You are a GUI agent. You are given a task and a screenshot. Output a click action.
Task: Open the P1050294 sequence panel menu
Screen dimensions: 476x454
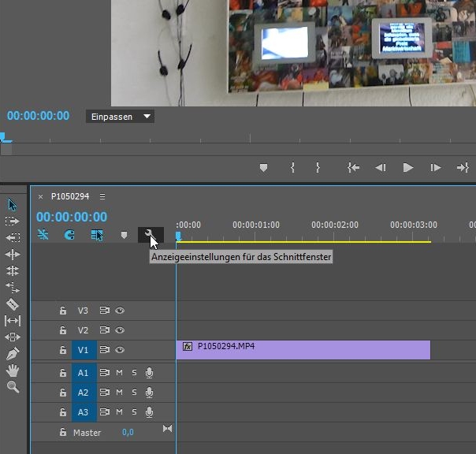pyautogui.click(x=102, y=197)
